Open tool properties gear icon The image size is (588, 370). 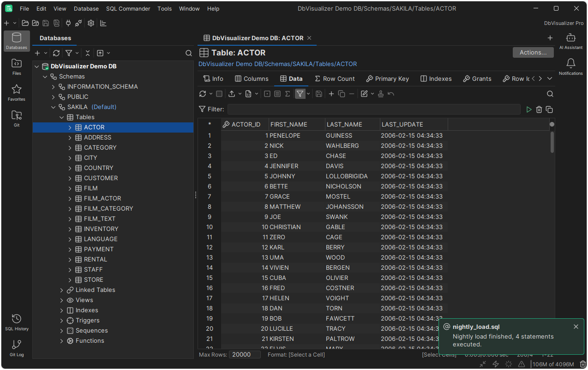pyautogui.click(x=91, y=23)
